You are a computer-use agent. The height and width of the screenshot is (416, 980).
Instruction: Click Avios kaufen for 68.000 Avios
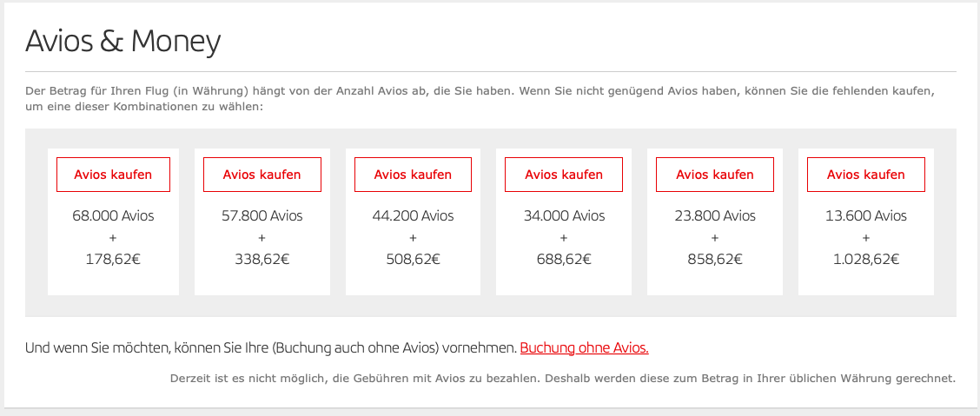pyautogui.click(x=113, y=175)
